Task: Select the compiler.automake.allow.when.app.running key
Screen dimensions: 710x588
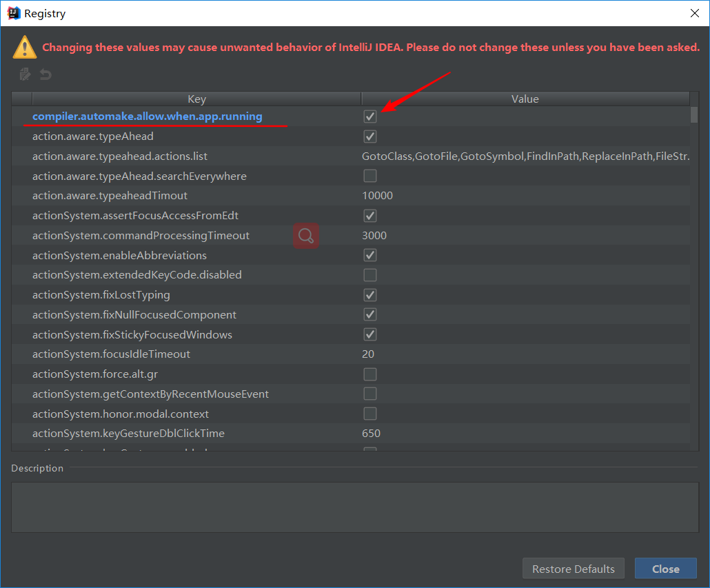Action: point(147,116)
